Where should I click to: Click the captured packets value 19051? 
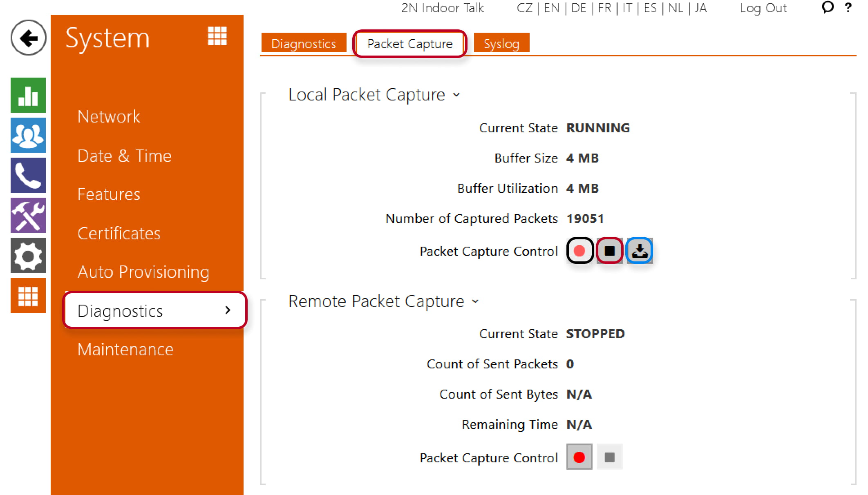point(585,219)
